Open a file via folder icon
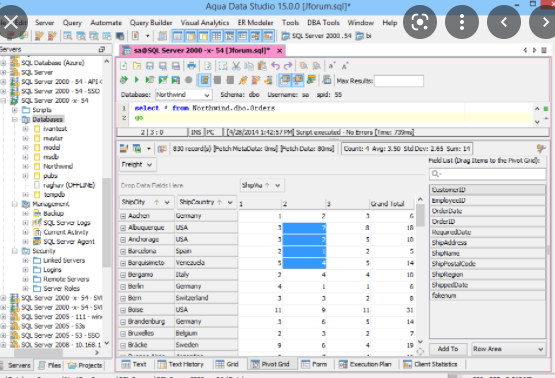555x378 pixels. [x=137, y=66]
